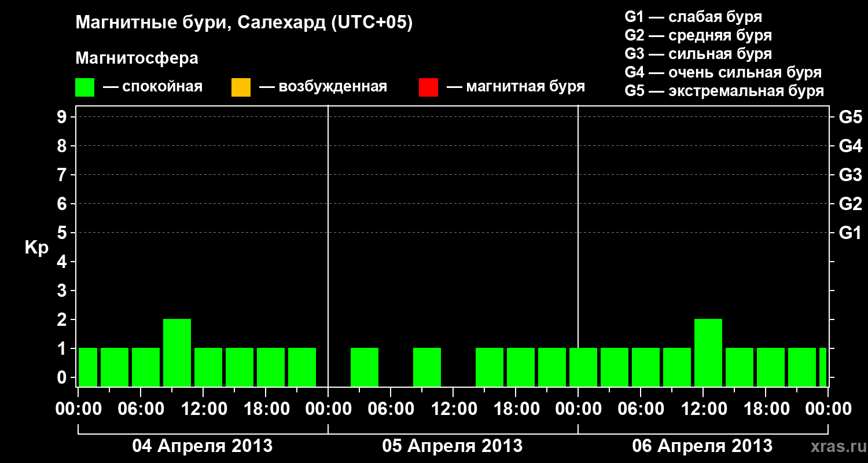Click the Kp 2 bar on 04 Апреля

[177, 352]
